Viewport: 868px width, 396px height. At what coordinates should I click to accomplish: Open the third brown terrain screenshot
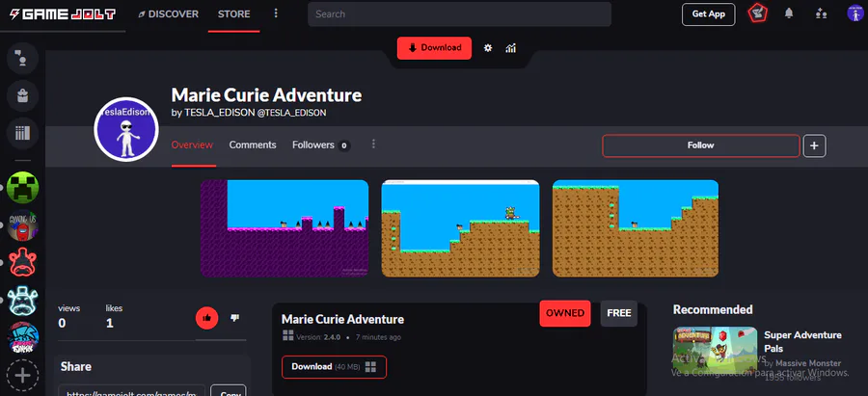[x=636, y=228]
